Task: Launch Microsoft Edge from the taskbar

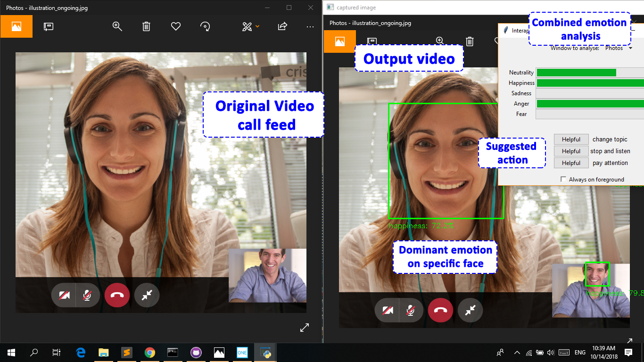Action: (x=81, y=353)
